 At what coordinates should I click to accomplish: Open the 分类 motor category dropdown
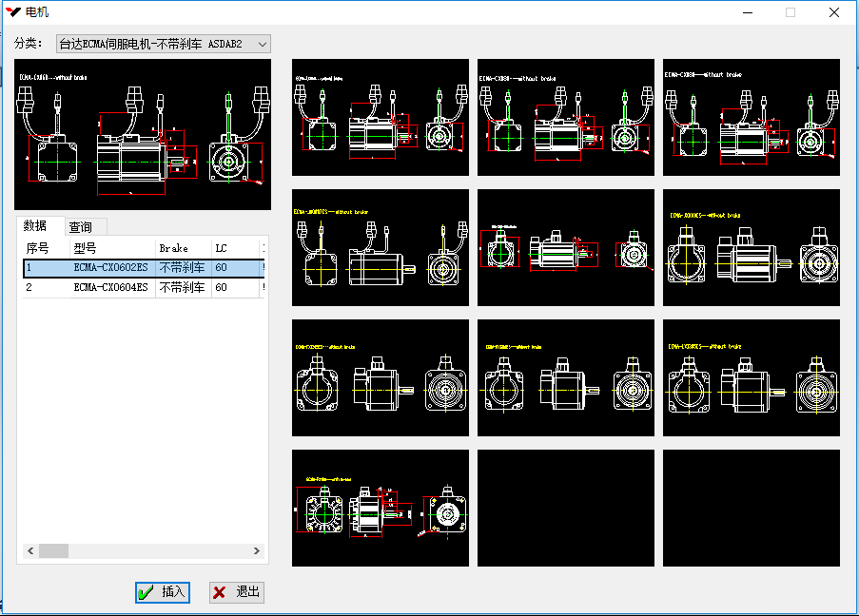pos(263,44)
